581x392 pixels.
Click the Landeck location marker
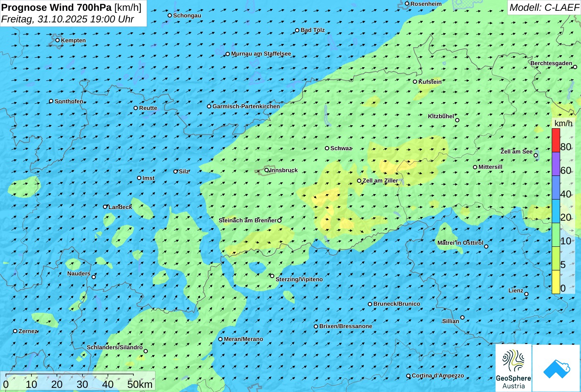click(x=105, y=207)
